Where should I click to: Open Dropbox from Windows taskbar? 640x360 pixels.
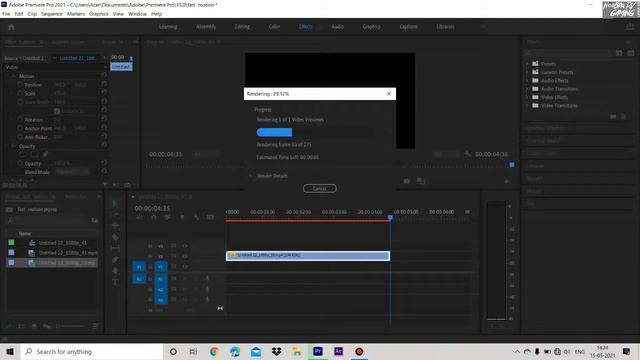(x=276, y=351)
